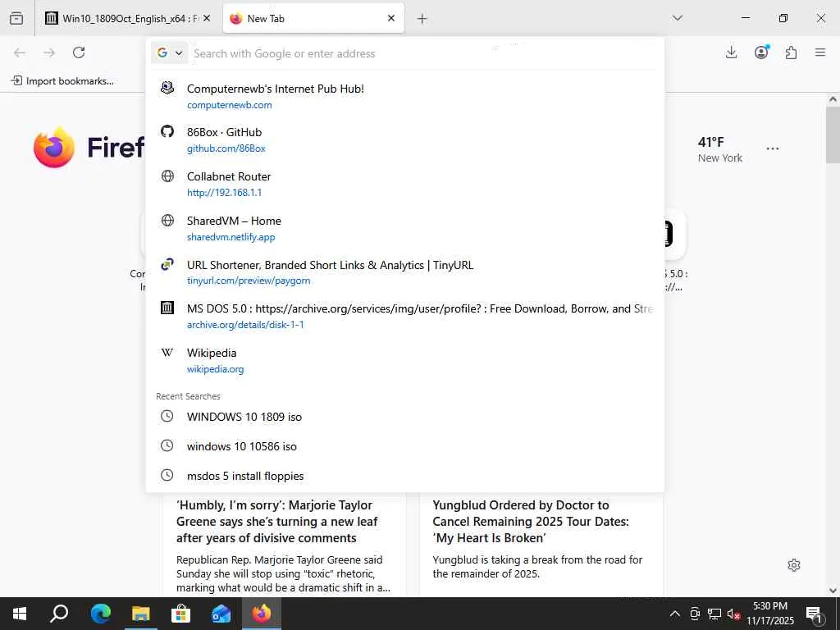Click the scrollbar down arrow

[x=833, y=591]
